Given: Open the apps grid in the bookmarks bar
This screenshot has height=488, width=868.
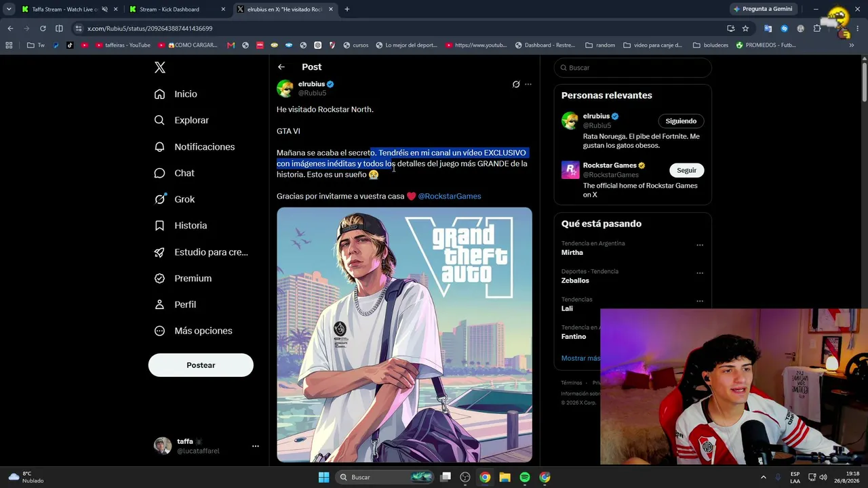Looking at the screenshot, I should pos(9,45).
